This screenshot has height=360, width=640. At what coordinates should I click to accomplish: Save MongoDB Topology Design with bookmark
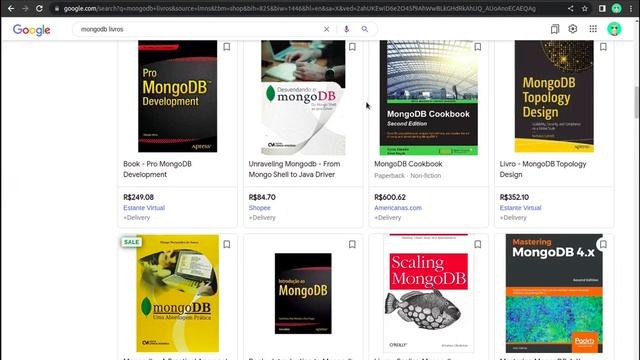tap(603, 47)
